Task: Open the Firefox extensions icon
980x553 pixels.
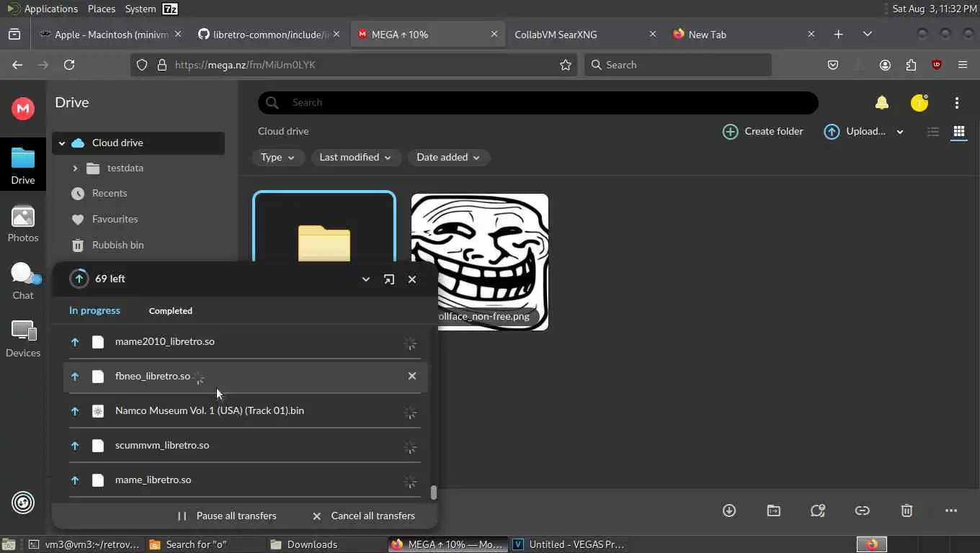Action: (x=911, y=65)
